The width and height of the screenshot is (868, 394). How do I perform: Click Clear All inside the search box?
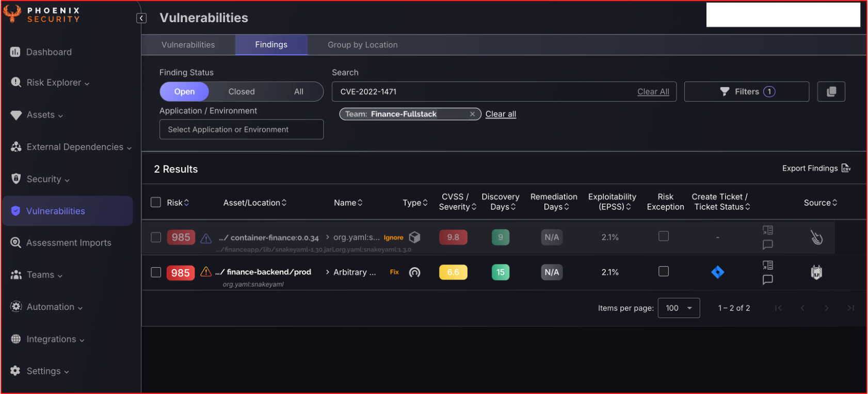653,92
